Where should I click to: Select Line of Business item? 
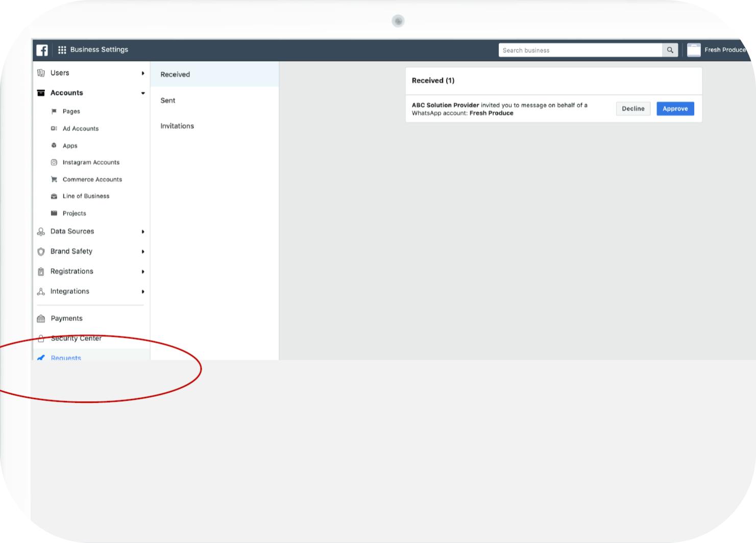(x=86, y=196)
